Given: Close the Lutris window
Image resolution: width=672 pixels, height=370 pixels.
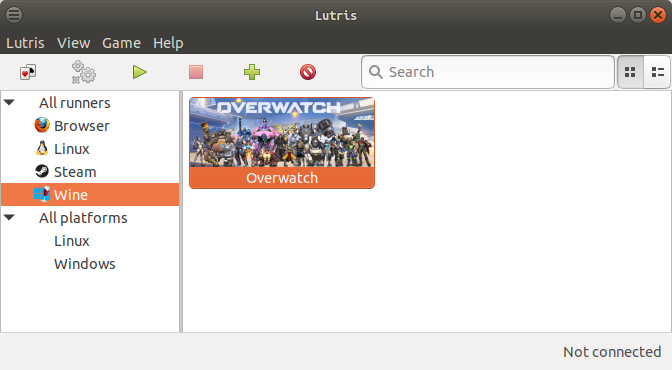Looking at the screenshot, I should click(x=658, y=15).
